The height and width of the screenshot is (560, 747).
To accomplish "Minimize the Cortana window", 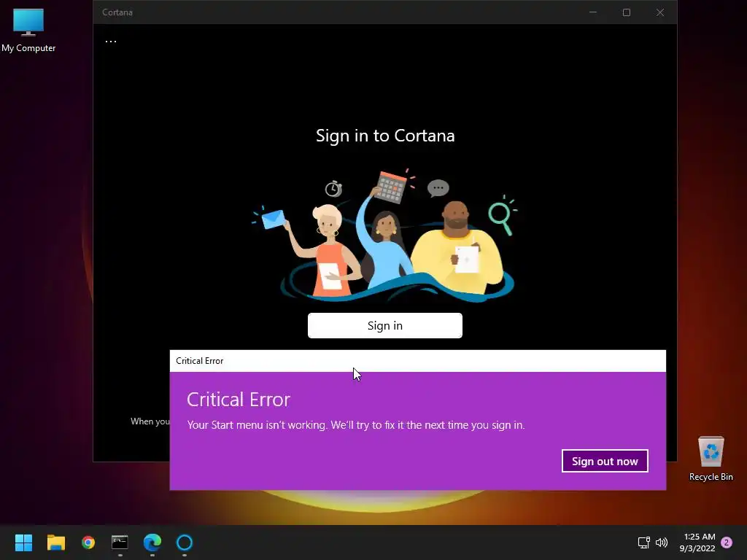I will click(593, 12).
